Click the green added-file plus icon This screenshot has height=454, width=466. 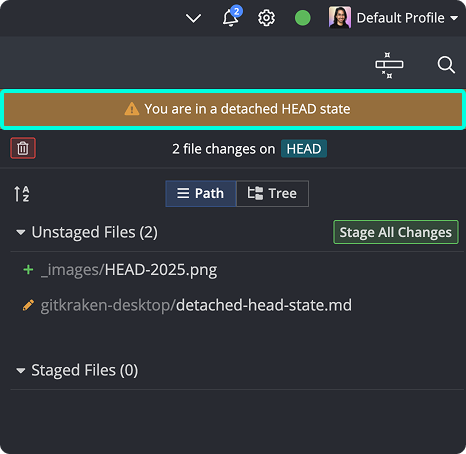click(28, 269)
